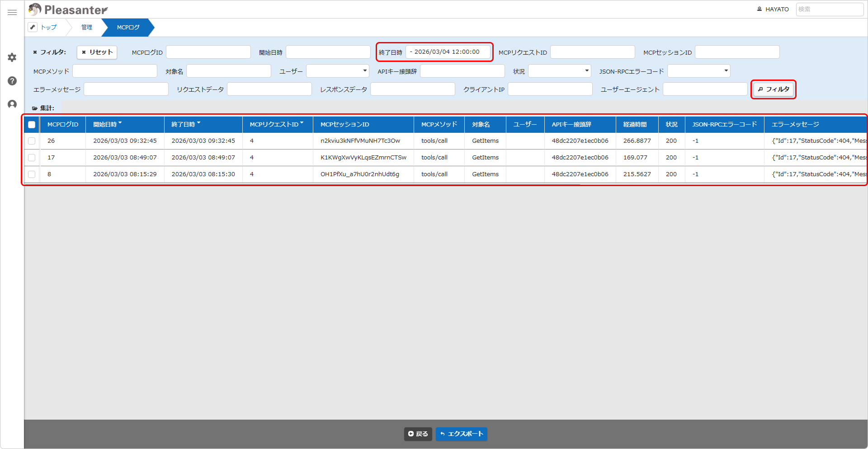Click the リセット filter reset button
Screen dimensions: 868x449
pos(97,52)
